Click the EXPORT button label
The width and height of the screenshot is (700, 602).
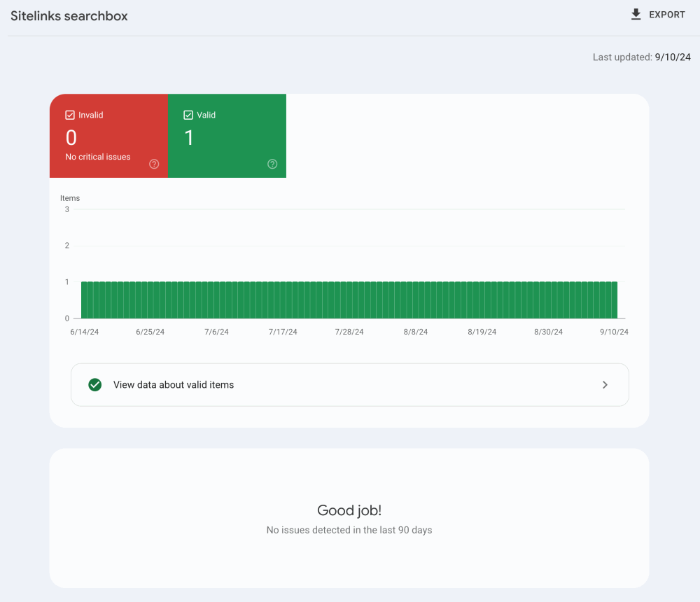point(666,15)
